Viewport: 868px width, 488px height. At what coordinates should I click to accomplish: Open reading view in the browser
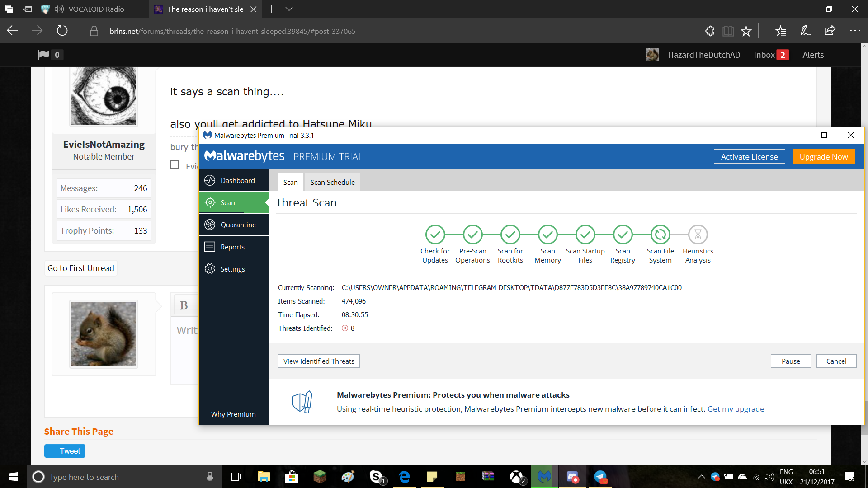pyautogui.click(x=728, y=31)
